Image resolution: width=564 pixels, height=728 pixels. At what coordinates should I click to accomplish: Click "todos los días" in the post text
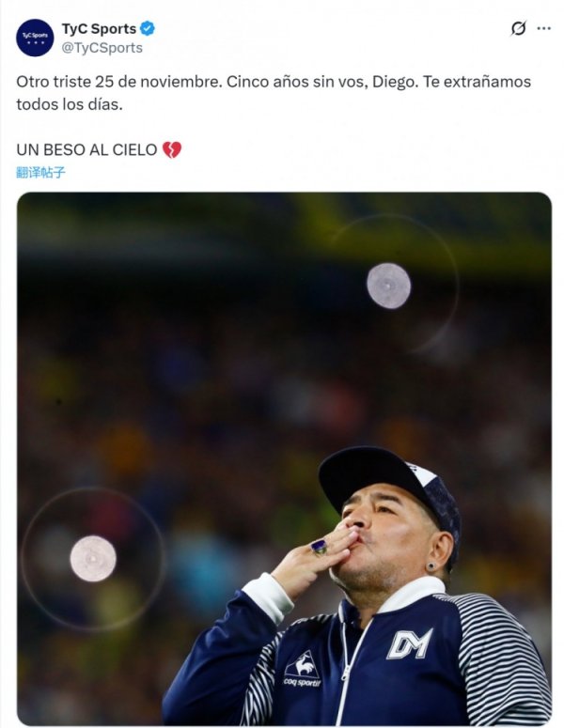point(70,104)
